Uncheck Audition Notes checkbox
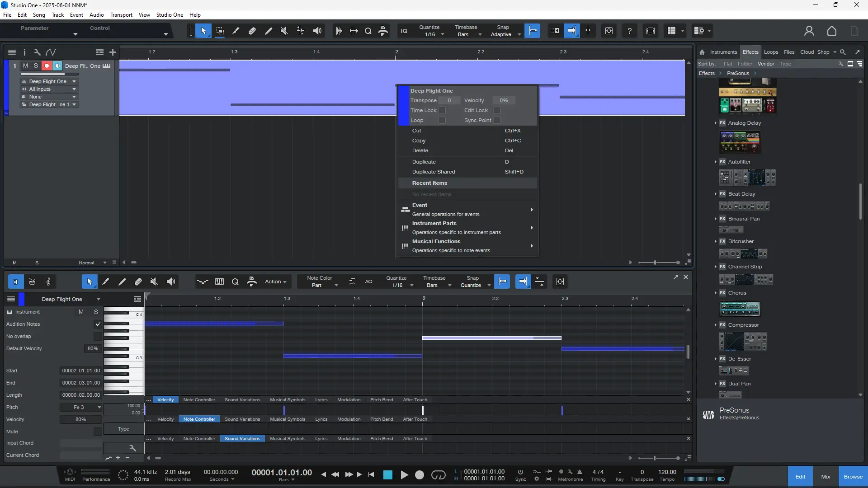This screenshot has width=868, height=488. [x=98, y=324]
